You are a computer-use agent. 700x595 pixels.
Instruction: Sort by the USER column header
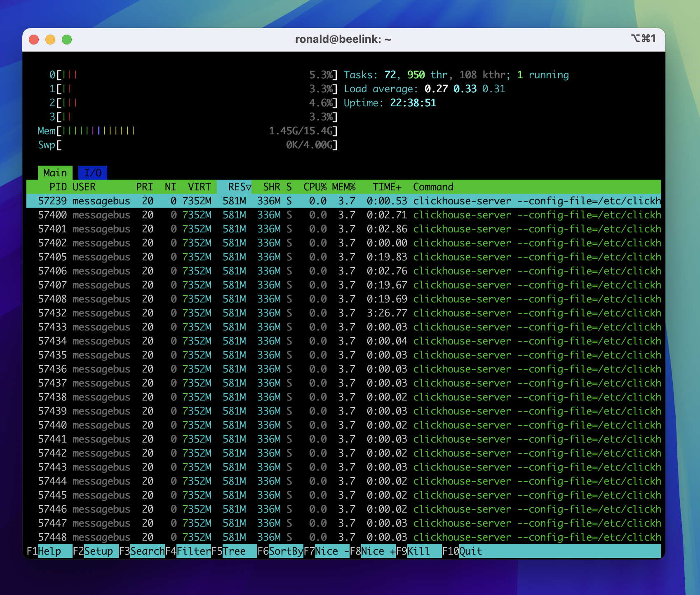[x=84, y=187]
